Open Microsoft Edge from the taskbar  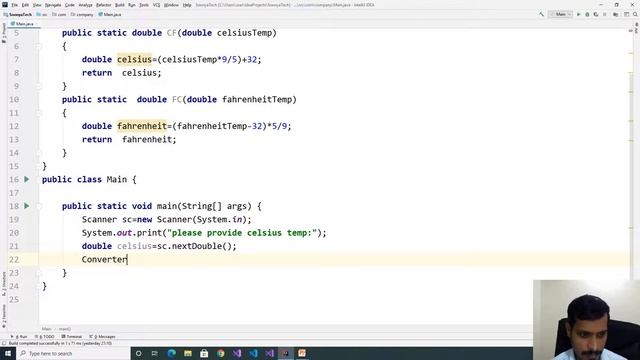click(171, 353)
